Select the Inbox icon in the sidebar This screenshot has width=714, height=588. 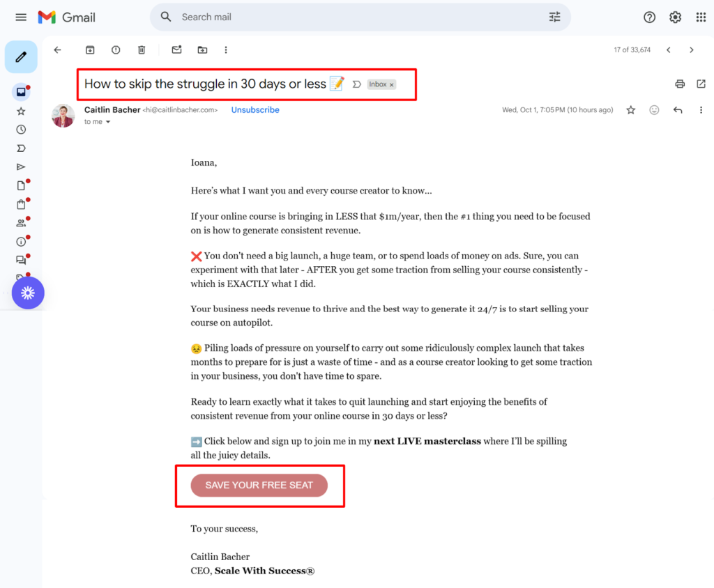click(21, 91)
